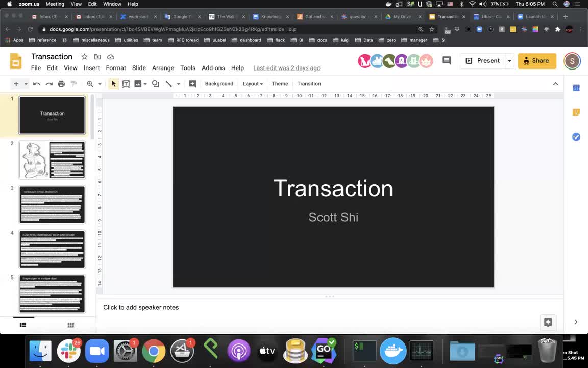This screenshot has height=368, width=588.
Task: Open the Layout dropdown
Action: [252, 84]
